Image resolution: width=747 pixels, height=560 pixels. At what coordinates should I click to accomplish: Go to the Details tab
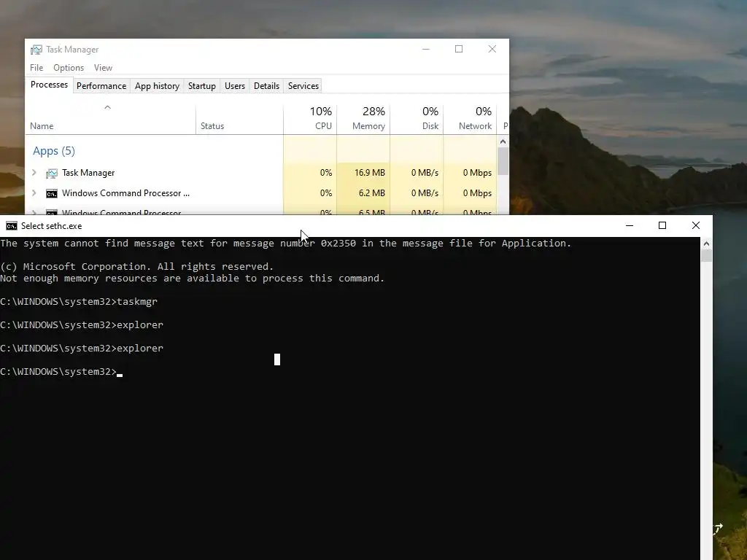click(266, 86)
